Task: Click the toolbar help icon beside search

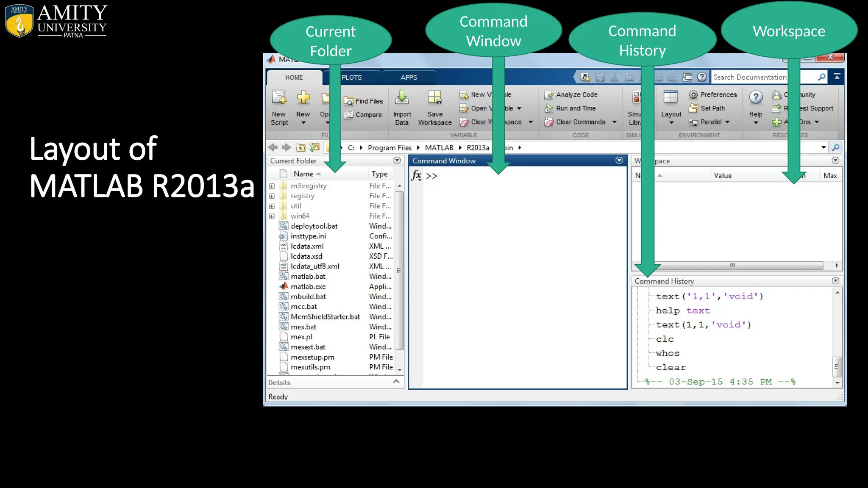Action: point(702,77)
